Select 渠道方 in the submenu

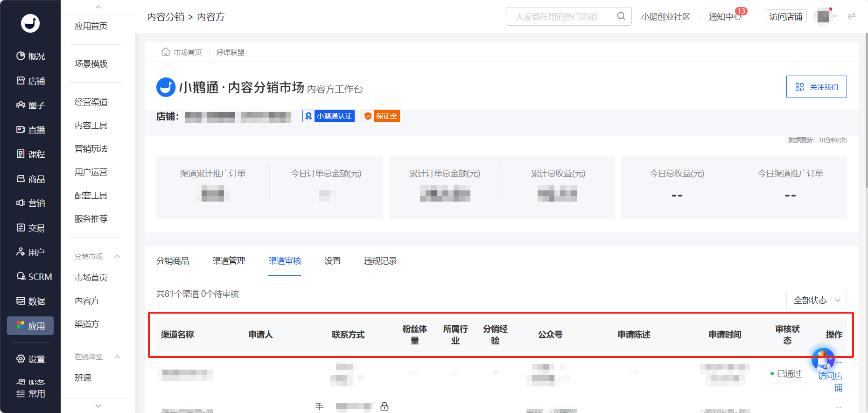(x=87, y=324)
